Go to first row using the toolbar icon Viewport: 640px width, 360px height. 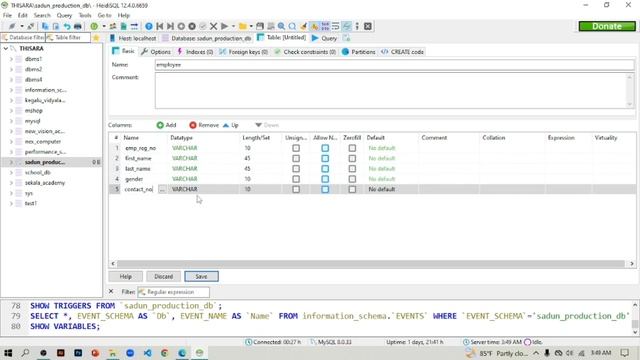[160, 26]
